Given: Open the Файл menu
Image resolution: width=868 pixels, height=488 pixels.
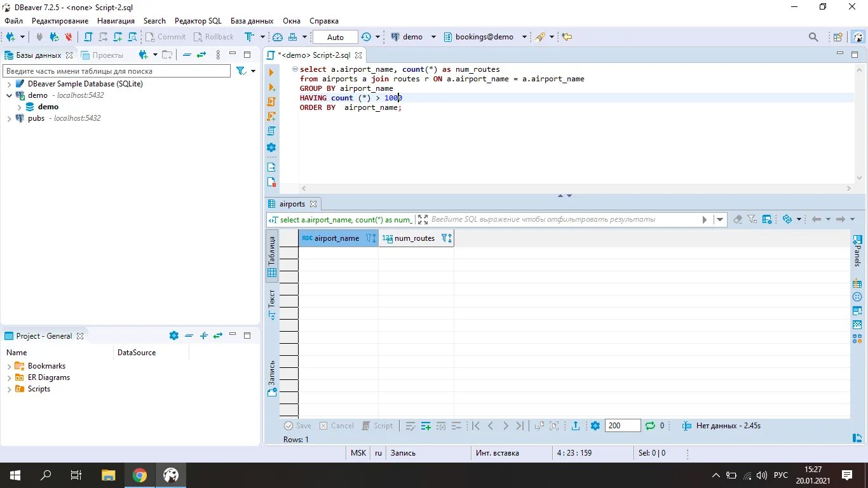Looking at the screenshot, I should click(x=13, y=21).
